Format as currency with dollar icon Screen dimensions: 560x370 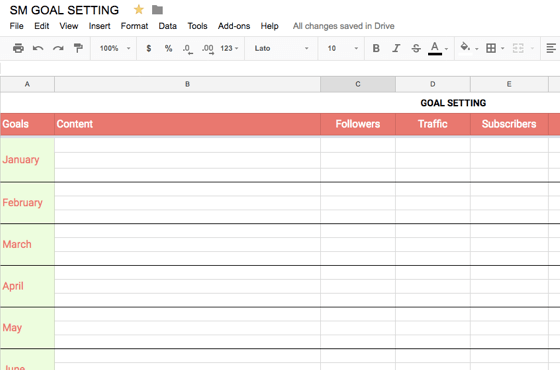[x=149, y=48]
